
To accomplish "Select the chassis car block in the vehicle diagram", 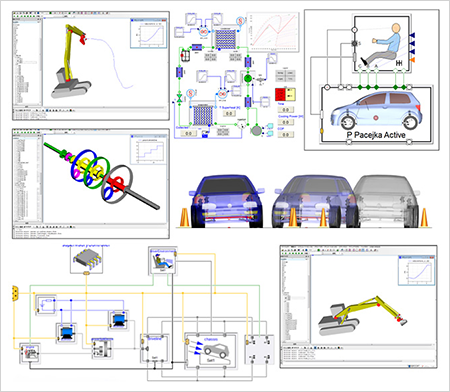I will (211, 350).
